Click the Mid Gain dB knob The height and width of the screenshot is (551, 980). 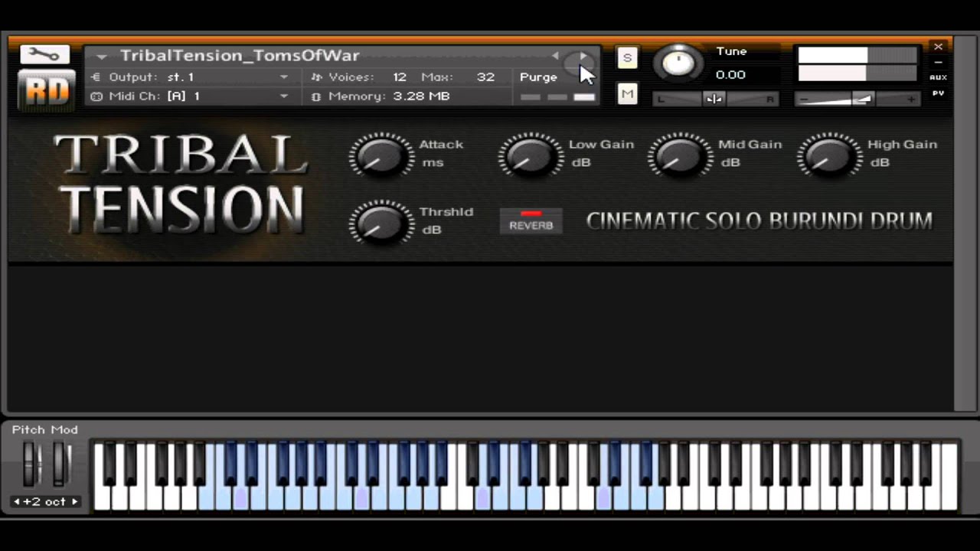[x=679, y=156]
